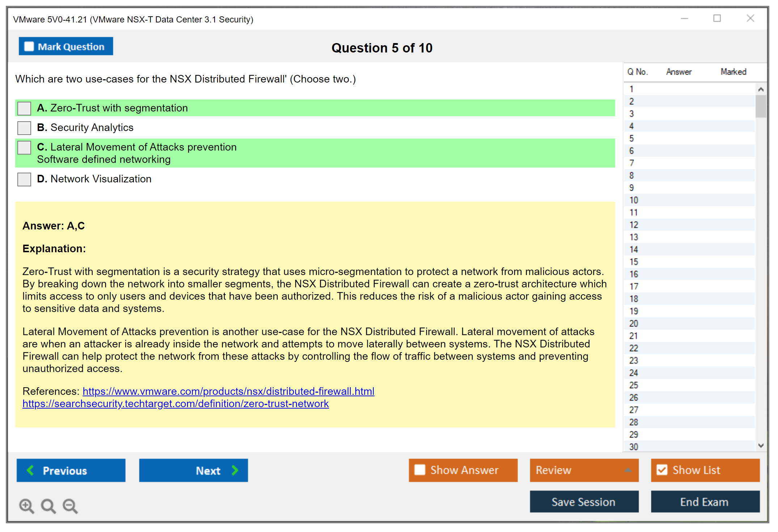Click the reset zoom magnifier icon
The height and width of the screenshot is (532, 778).
(48, 506)
